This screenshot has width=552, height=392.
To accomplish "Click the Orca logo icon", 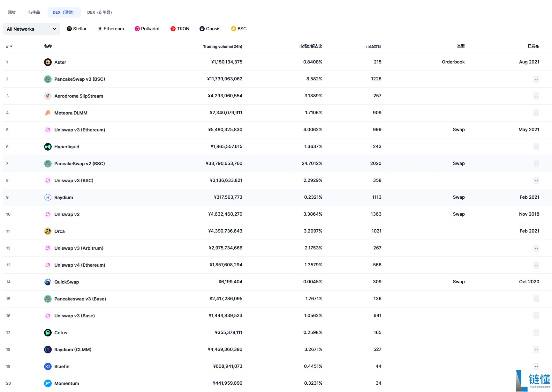I will click(48, 231).
